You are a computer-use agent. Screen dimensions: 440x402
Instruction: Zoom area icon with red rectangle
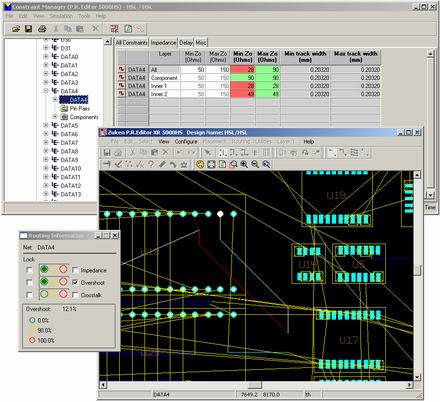tap(233, 164)
